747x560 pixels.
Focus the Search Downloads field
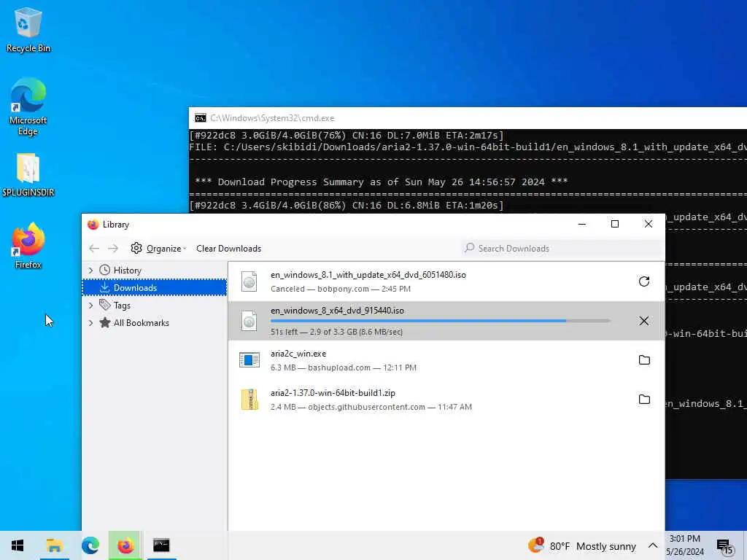[562, 248]
